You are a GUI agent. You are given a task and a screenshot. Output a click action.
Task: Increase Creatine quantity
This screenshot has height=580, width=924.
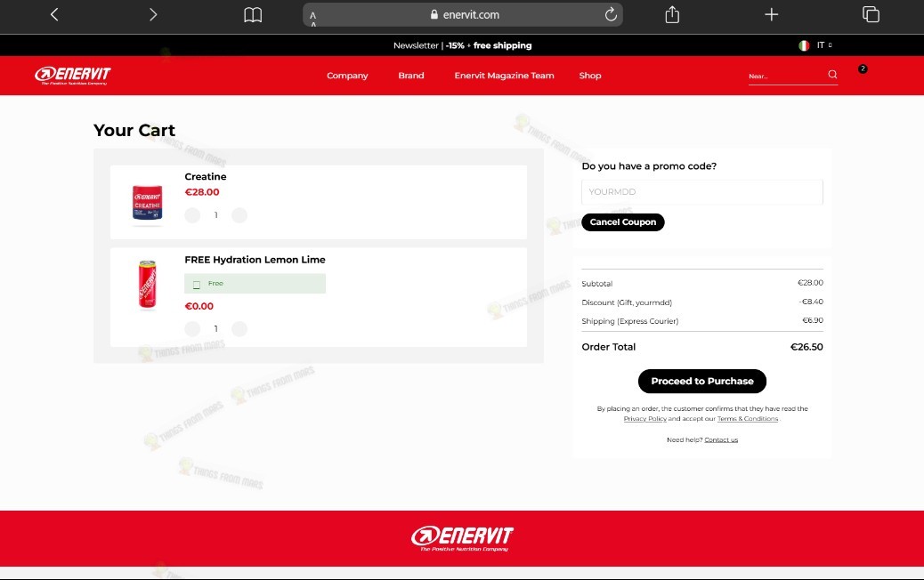click(239, 215)
